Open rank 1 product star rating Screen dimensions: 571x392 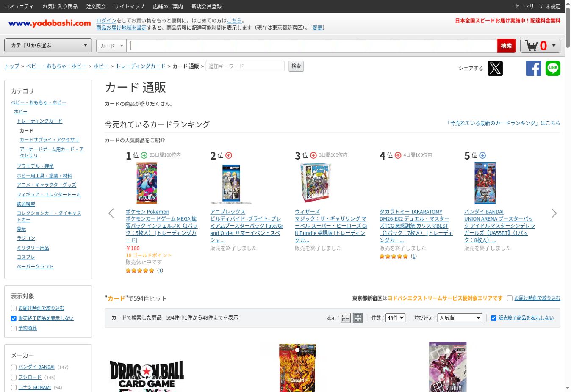[140, 271]
